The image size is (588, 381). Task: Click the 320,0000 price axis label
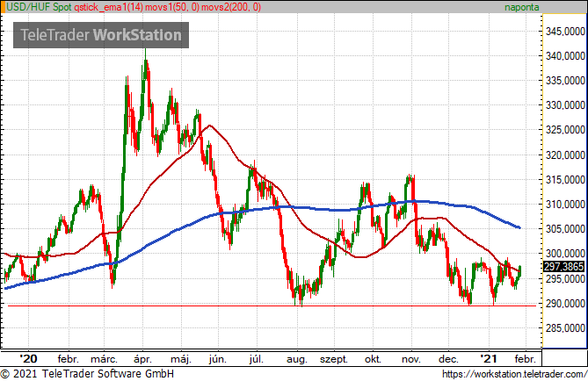pyautogui.click(x=565, y=155)
